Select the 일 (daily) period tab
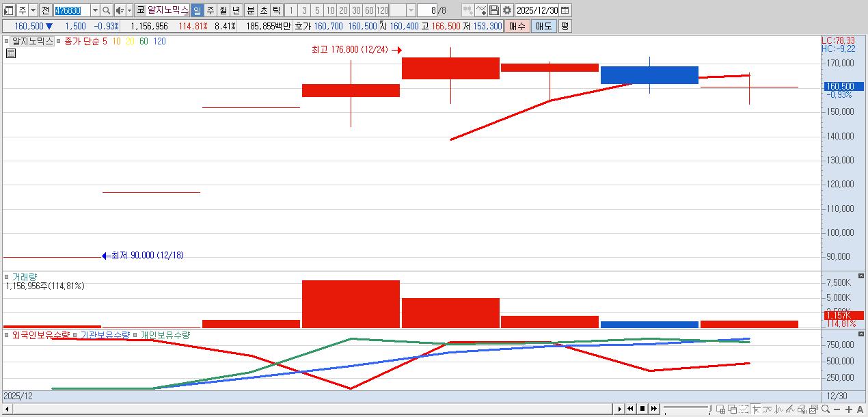Image resolution: width=868 pixels, height=417 pixels. click(196, 10)
